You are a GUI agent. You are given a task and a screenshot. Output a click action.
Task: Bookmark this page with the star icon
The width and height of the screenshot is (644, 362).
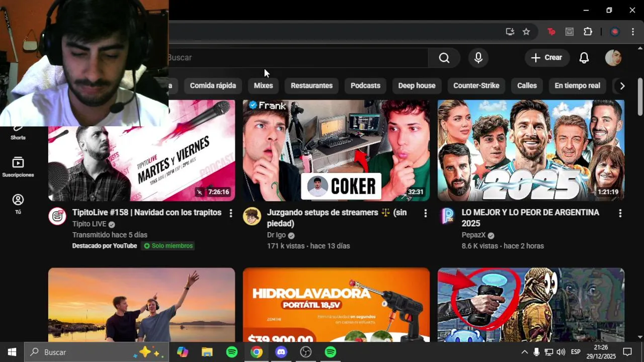pos(526,32)
